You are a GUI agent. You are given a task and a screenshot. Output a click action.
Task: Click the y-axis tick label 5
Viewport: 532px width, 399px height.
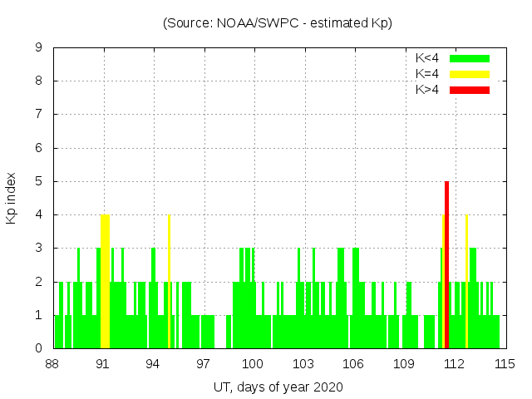[x=38, y=181]
